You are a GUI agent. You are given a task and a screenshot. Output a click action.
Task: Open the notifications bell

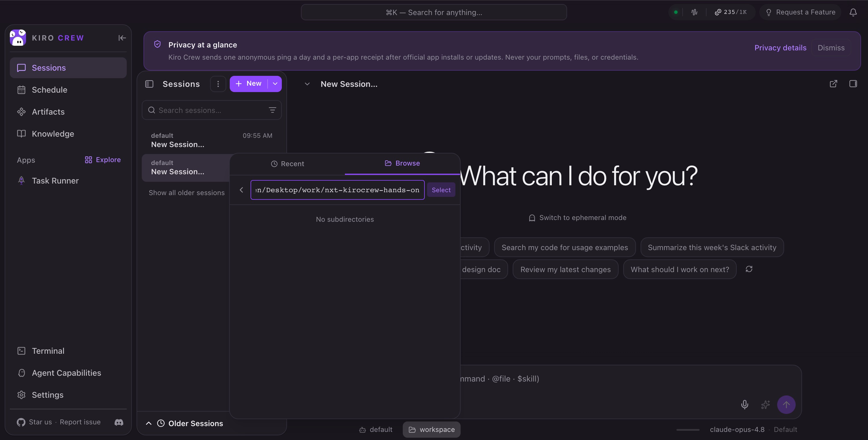coord(853,12)
